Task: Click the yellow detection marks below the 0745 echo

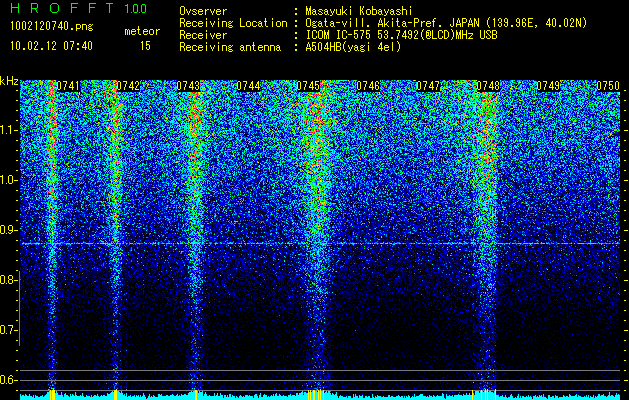Action: click(x=316, y=395)
